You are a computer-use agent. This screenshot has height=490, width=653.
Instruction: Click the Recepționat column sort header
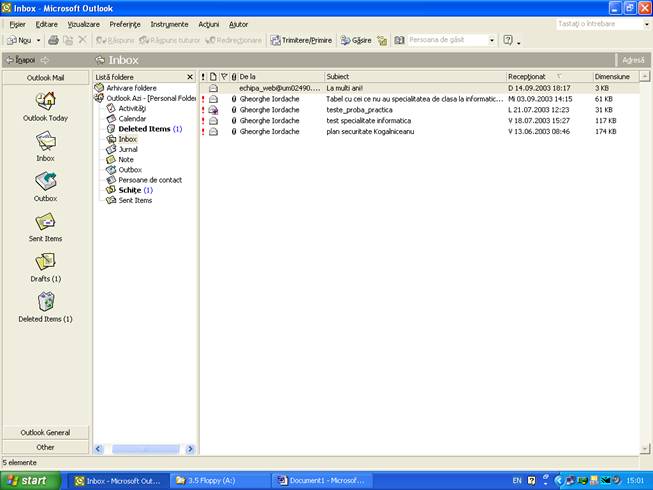[x=548, y=77]
